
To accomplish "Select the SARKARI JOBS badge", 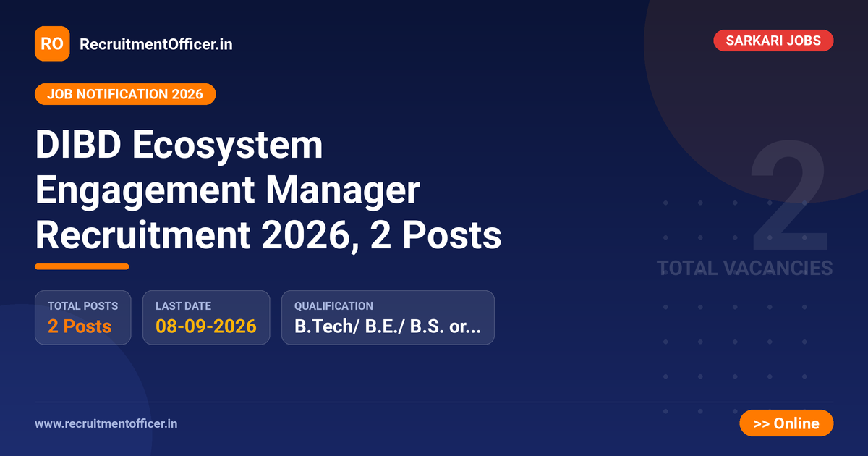I will click(773, 41).
